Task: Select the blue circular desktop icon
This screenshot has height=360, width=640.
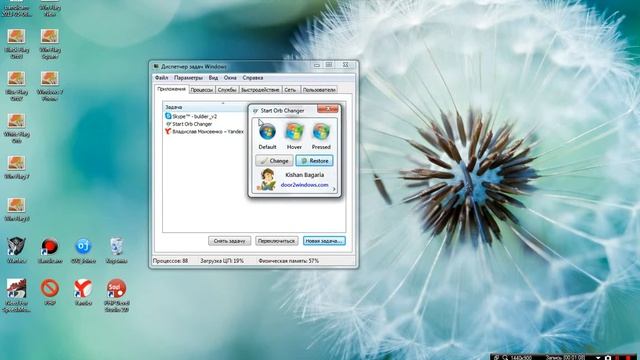Action: (83, 250)
